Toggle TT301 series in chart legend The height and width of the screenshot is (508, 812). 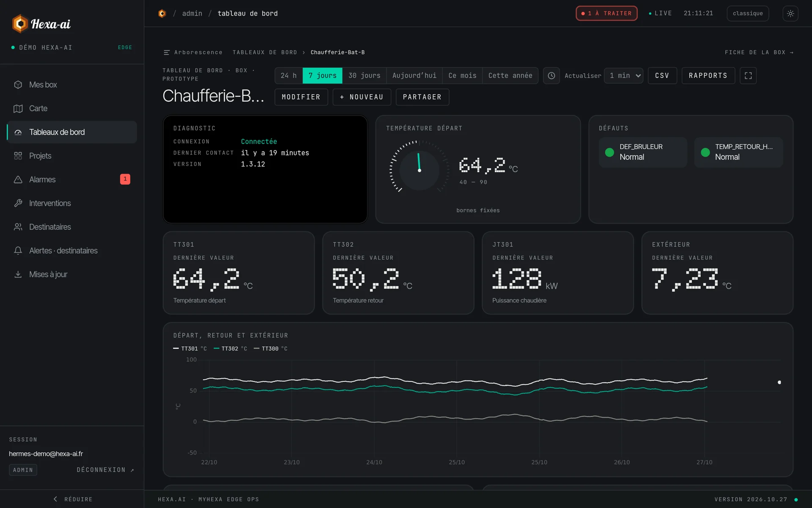(x=190, y=349)
